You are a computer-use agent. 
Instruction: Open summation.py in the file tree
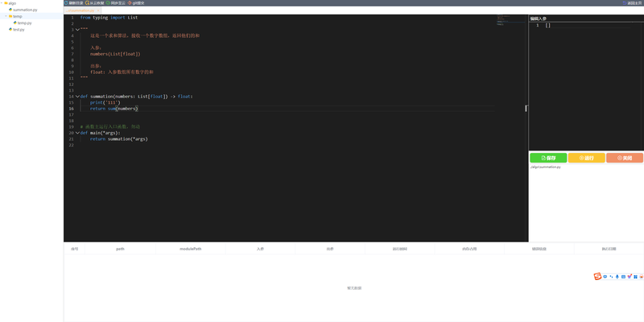(25, 10)
